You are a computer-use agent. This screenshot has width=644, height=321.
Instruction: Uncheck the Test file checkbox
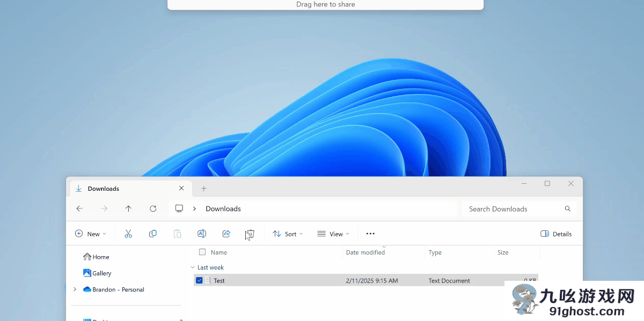coord(199,280)
